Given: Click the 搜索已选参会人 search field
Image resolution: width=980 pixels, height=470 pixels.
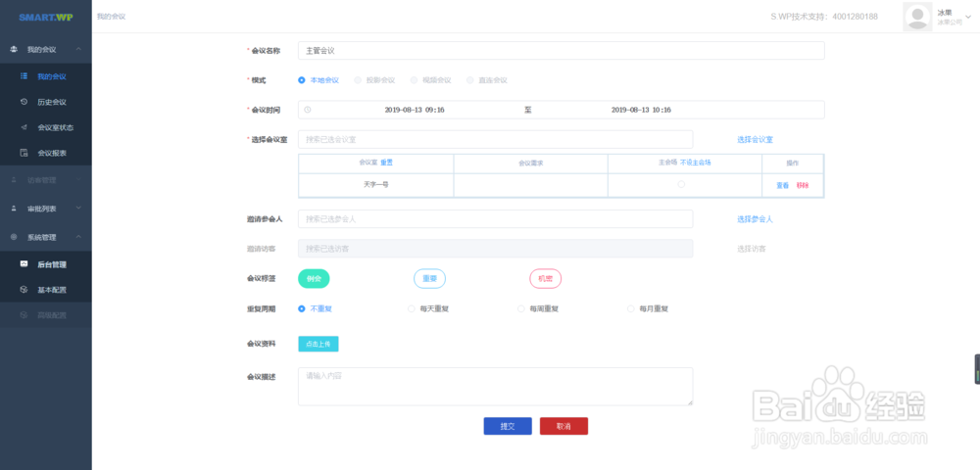Looking at the screenshot, I should click(x=496, y=219).
